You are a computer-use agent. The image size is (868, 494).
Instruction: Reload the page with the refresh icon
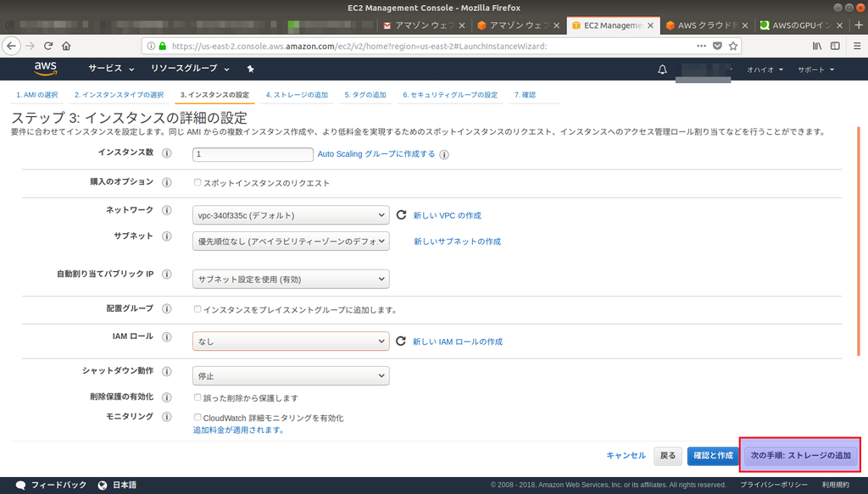click(48, 46)
